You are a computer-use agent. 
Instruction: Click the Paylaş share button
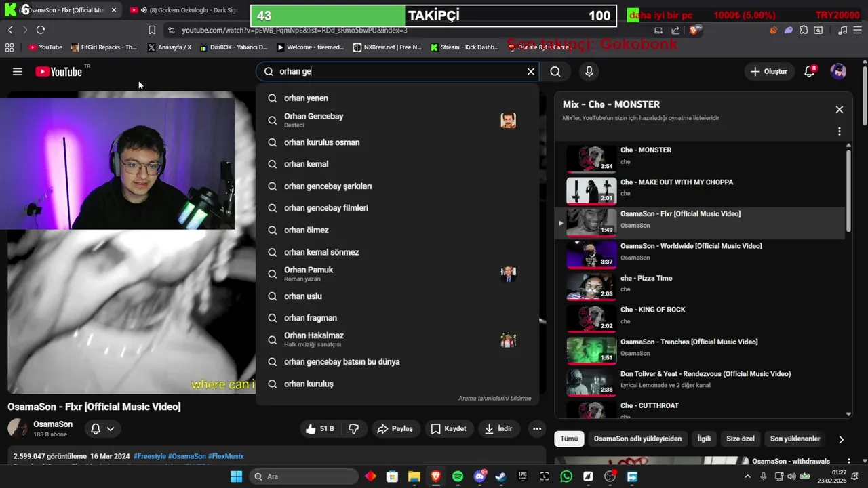[x=395, y=428]
